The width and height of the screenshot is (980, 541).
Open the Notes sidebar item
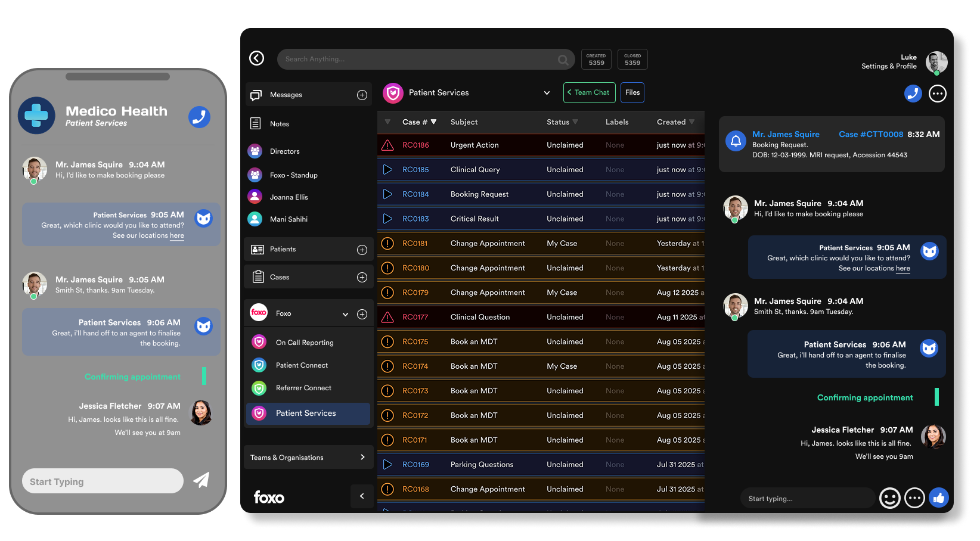(280, 124)
